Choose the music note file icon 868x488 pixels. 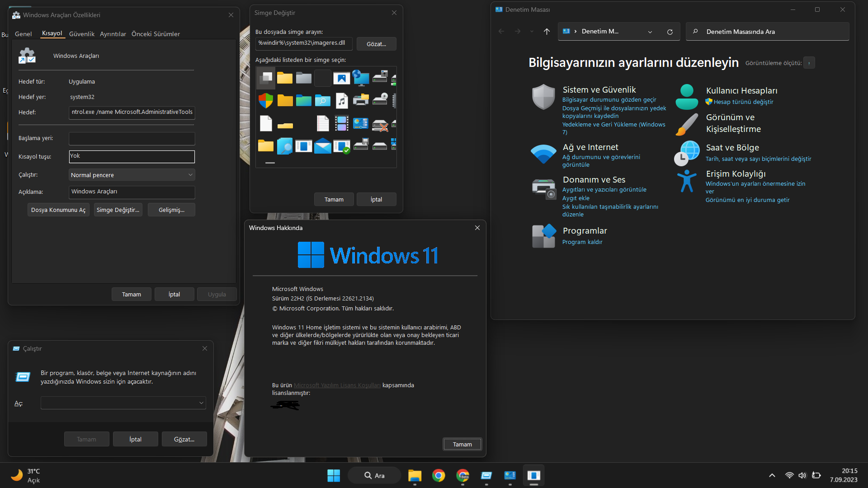[342, 100]
